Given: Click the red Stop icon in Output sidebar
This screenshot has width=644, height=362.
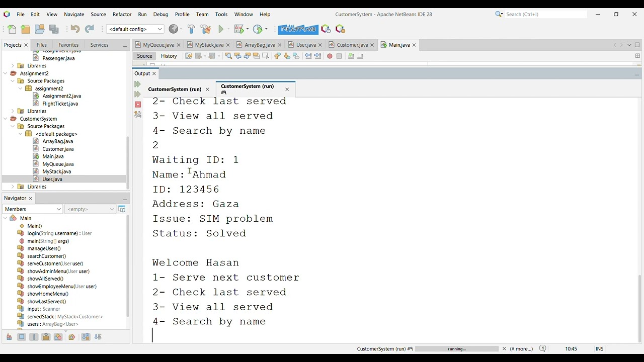Looking at the screenshot, I should (x=138, y=105).
